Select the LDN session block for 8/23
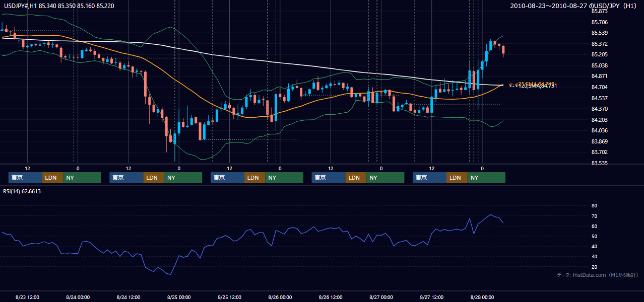Image resolution: width=644 pixels, height=302 pixels. click(52, 178)
